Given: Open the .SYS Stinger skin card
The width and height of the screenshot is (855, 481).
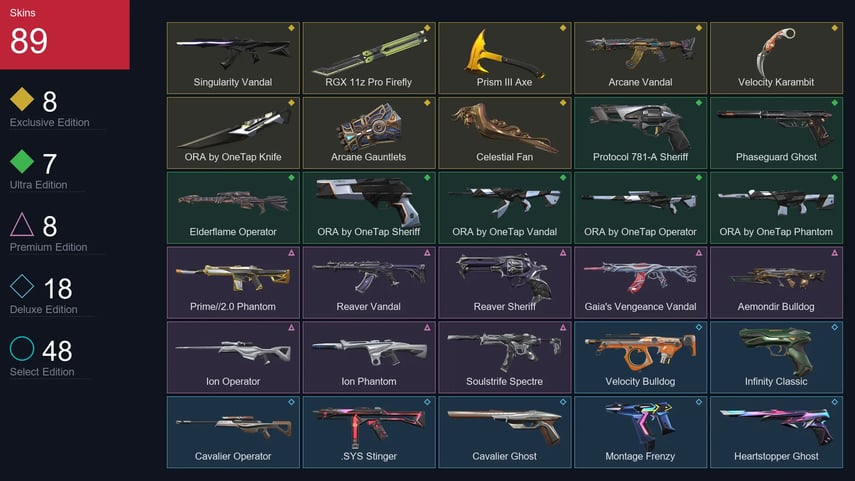Looking at the screenshot, I should pos(369,432).
